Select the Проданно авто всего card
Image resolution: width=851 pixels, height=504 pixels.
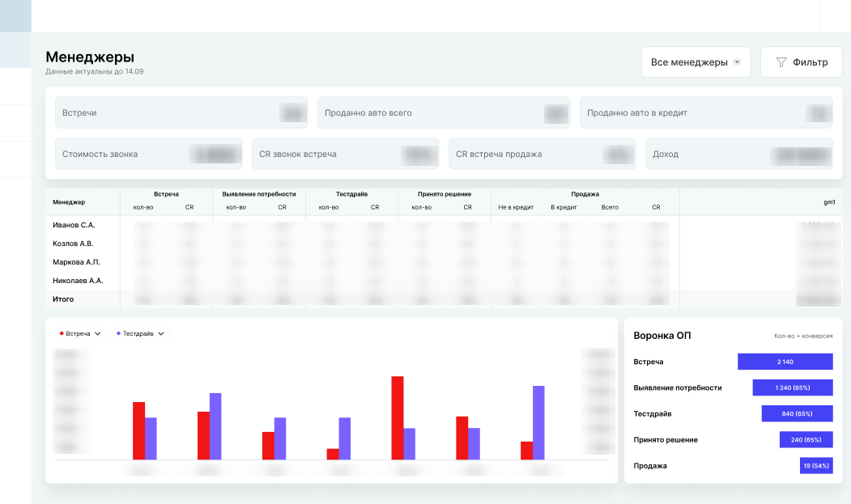tap(444, 112)
